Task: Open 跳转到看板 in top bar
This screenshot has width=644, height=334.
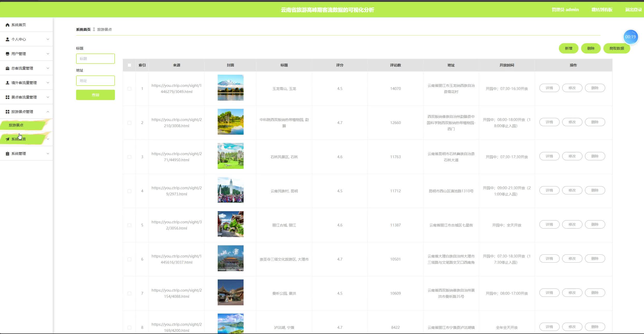Action: tap(602, 10)
